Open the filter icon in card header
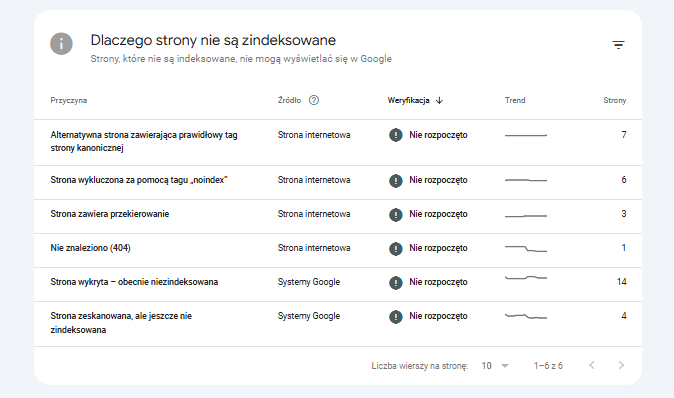Image resolution: width=674 pixels, height=398 pixels. [618, 45]
